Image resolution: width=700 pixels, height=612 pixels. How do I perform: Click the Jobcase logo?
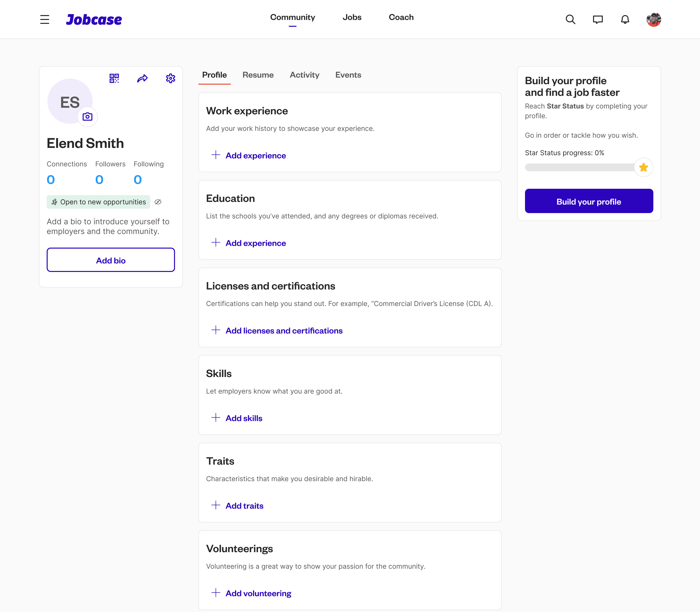[x=94, y=19]
